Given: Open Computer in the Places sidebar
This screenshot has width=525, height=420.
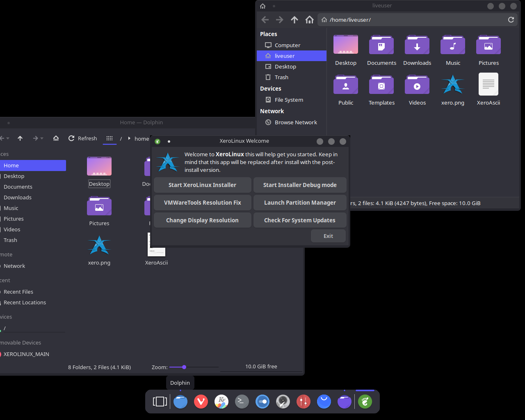Looking at the screenshot, I should [x=292, y=45].
